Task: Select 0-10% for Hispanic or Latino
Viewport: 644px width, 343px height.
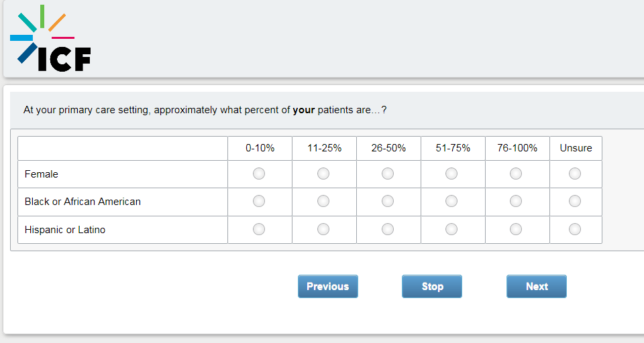Action: click(x=259, y=229)
